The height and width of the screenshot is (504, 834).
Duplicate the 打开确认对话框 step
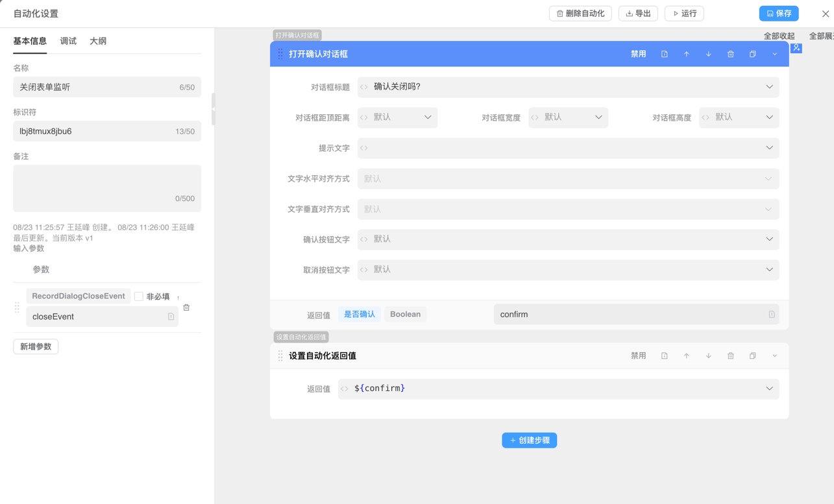(752, 54)
